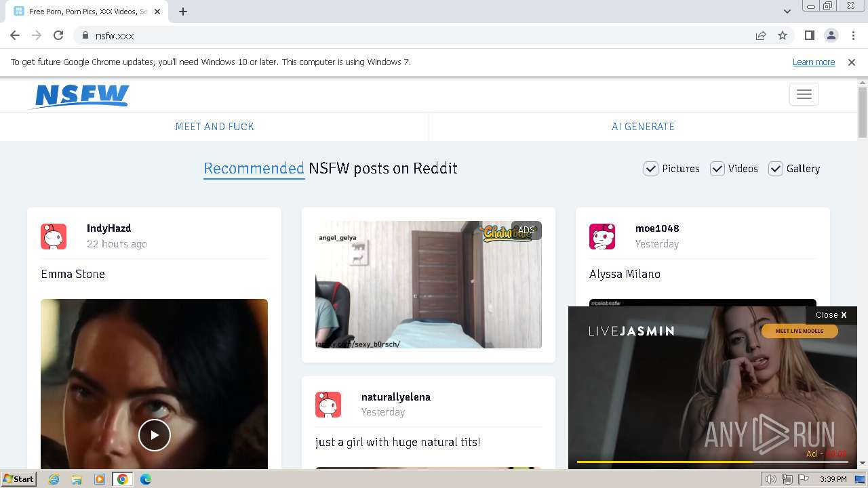Click the angel_gelya ad thumbnail
The height and width of the screenshot is (488, 868).
429,285
